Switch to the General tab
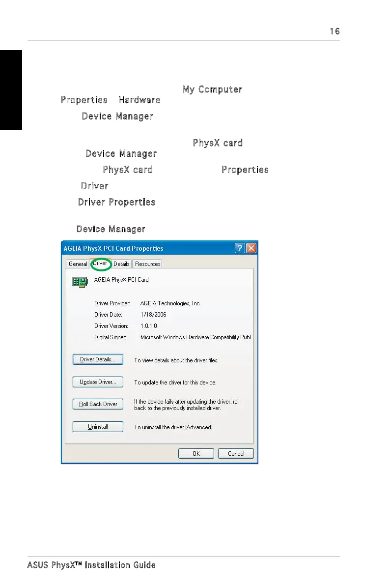The image size is (390, 588). (78, 264)
